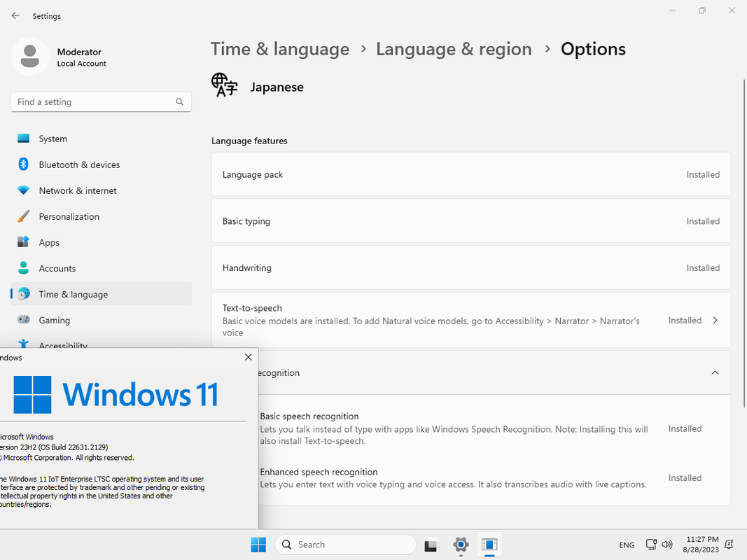The image size is (747, 560).
Task: Click the Settings page vertical scrollbar
Action: pos(744,244)
